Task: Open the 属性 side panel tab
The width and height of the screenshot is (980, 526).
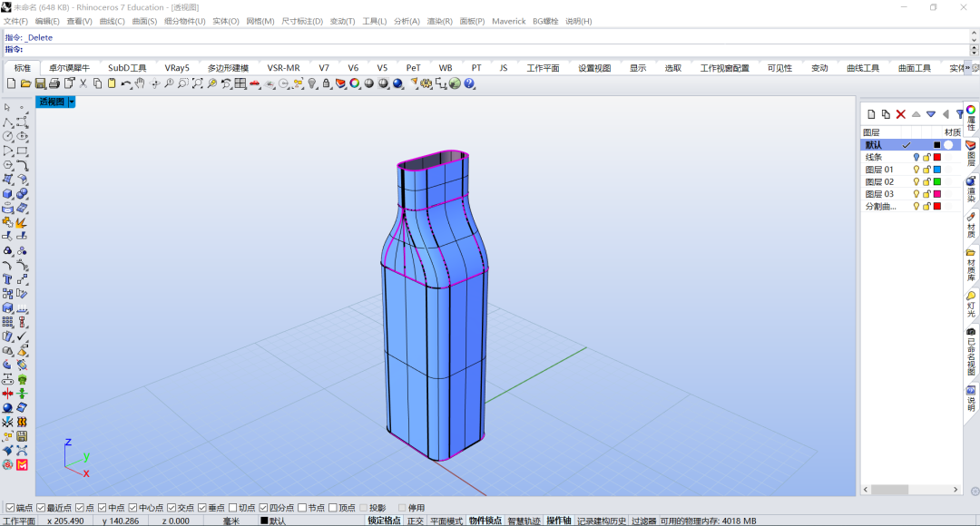Action: pos(971,118)
